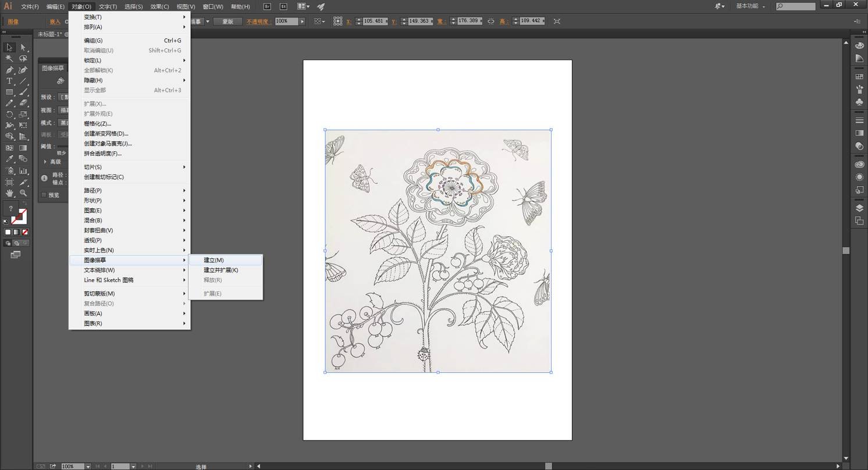Choose 建立(M) from image trace submenu

pos(214,260)
